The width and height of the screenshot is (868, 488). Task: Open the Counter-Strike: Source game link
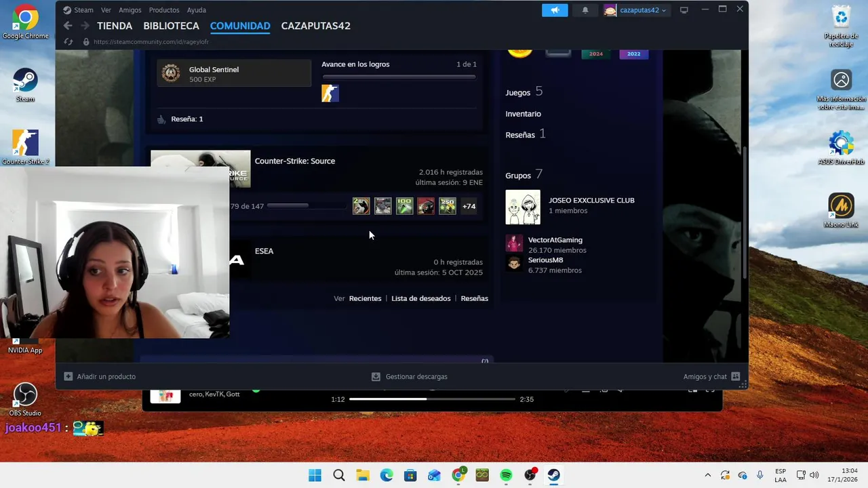295,161
